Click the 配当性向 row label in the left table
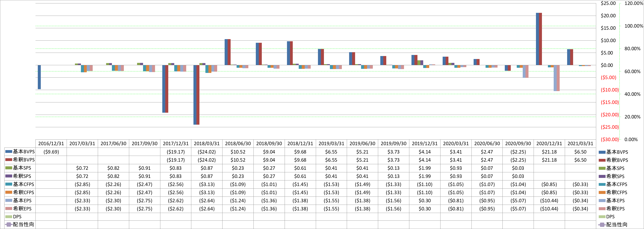 (x=23, y=225)
